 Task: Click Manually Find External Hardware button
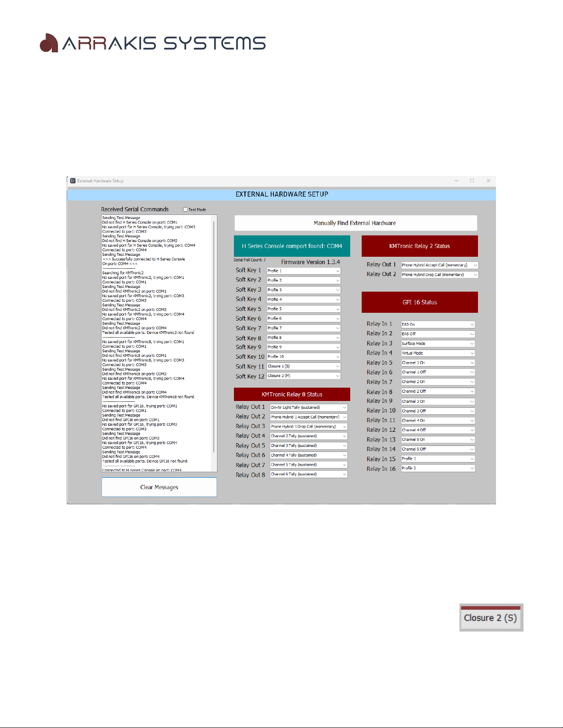pos(355,223)
